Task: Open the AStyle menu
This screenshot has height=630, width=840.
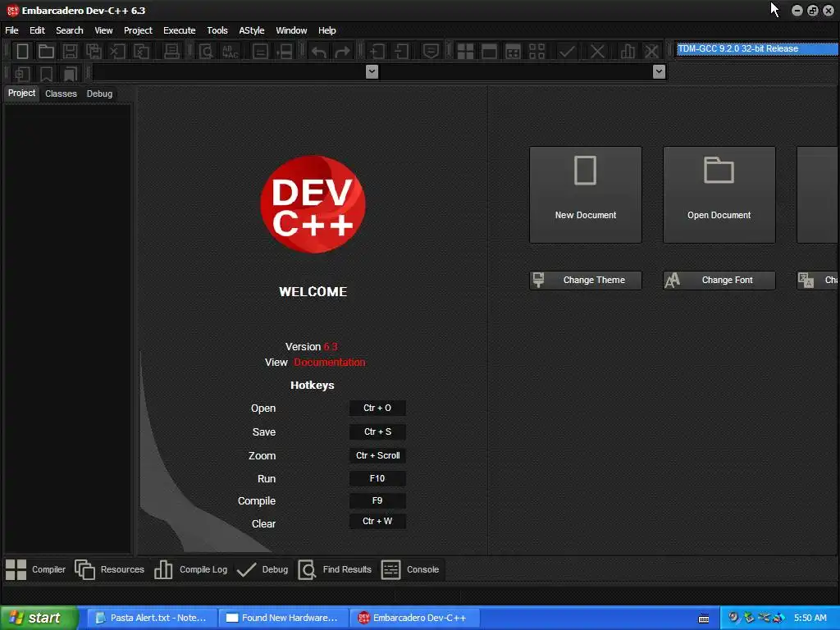Action: pyautogui.click(x=252, y=30)
